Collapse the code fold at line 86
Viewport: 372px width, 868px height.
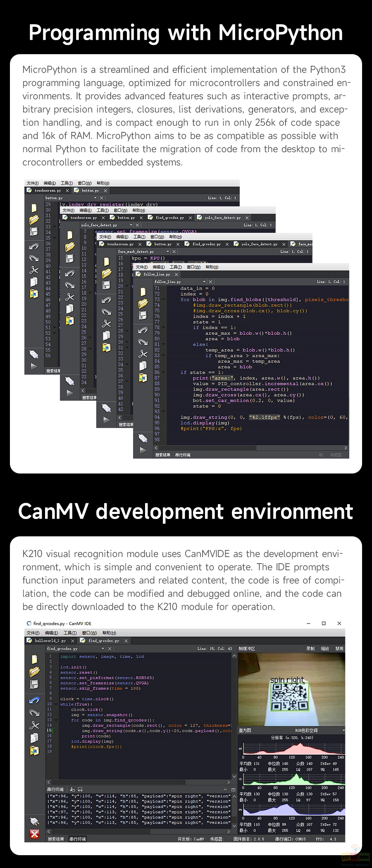[163, 372]
